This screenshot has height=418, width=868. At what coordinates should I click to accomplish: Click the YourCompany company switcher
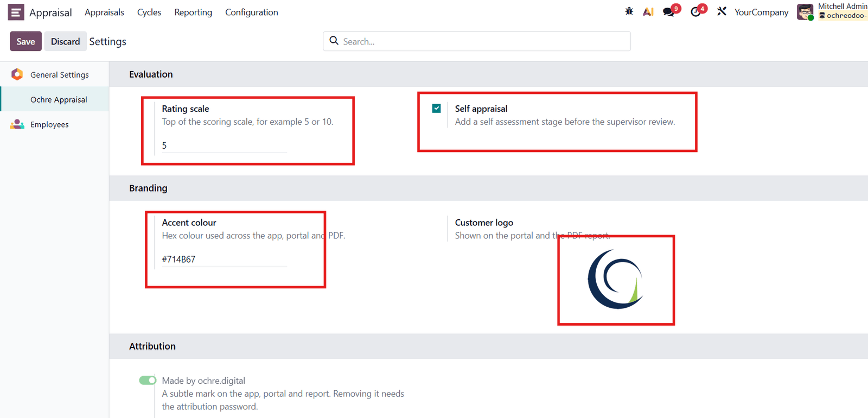pos(761,12)
